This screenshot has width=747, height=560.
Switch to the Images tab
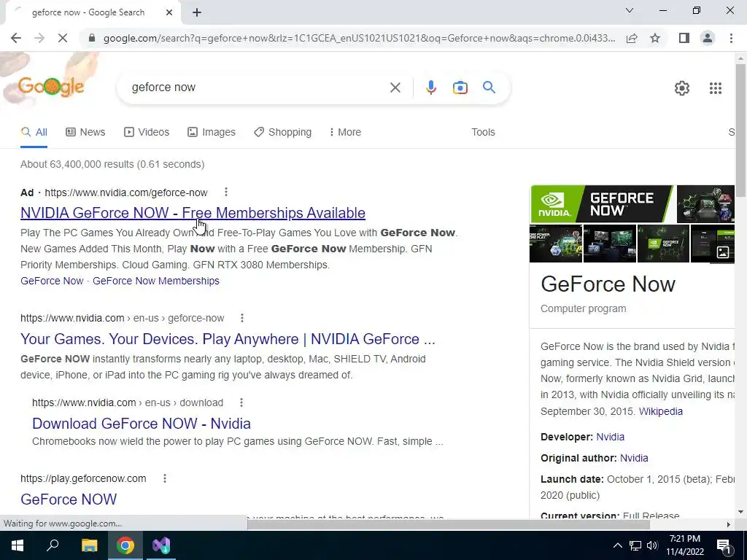(x=211, y=133)
